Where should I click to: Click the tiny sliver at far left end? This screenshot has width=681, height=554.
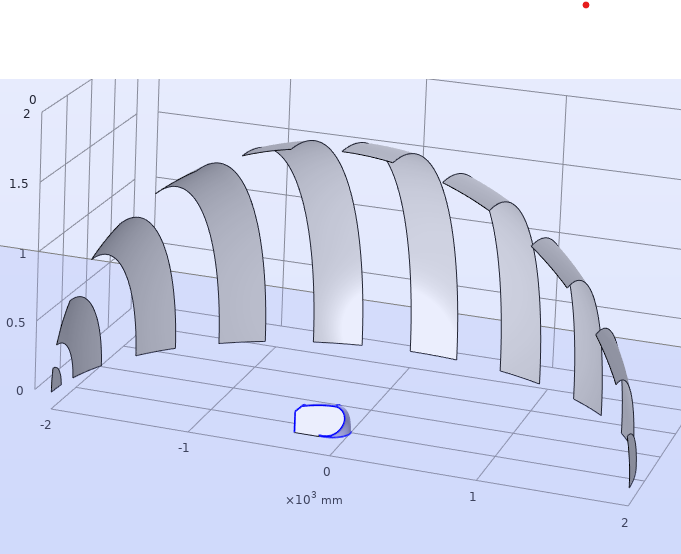point(56,379)
